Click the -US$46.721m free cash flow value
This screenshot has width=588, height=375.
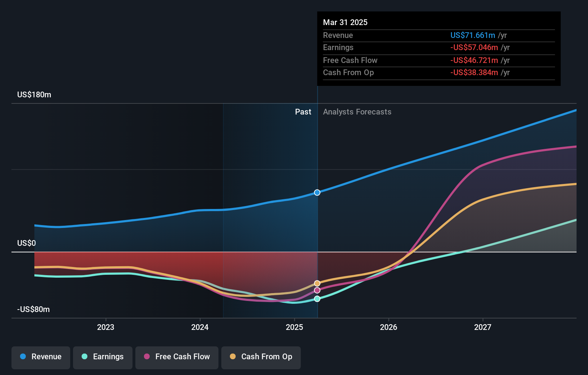click(474, 60)
